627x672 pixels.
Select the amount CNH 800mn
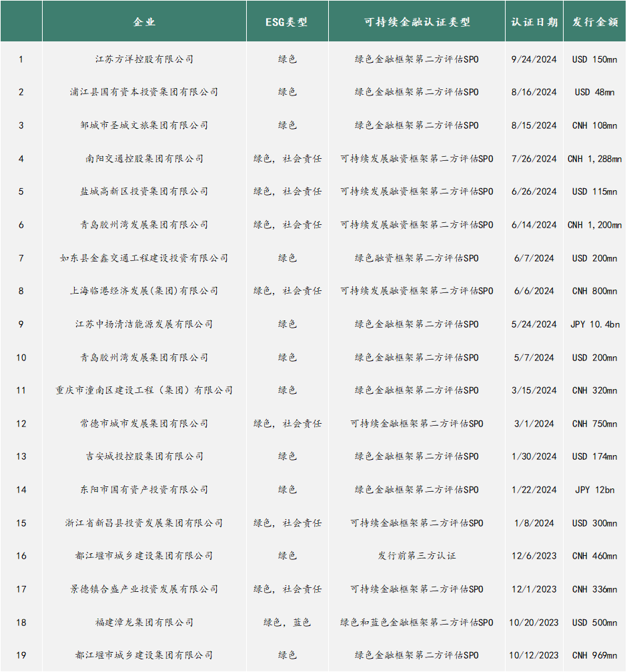tap(595, 291)
